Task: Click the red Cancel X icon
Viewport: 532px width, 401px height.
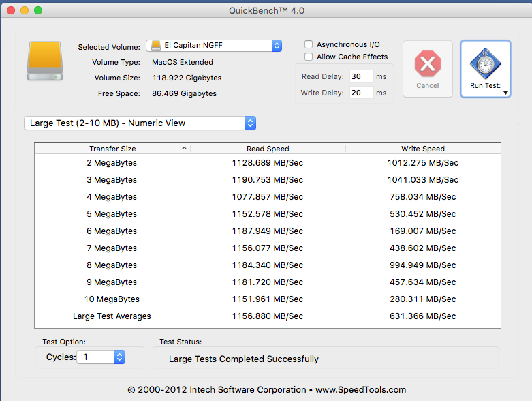Action: point(428,63)
